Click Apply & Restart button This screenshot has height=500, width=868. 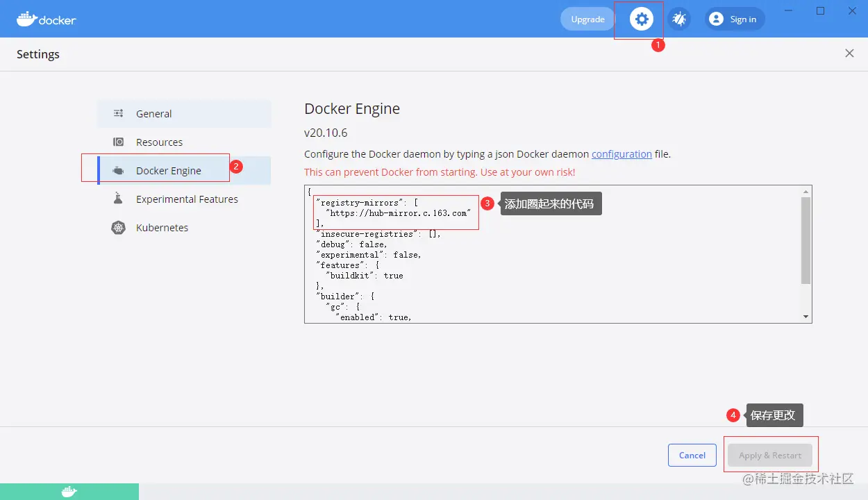(769, 455)
